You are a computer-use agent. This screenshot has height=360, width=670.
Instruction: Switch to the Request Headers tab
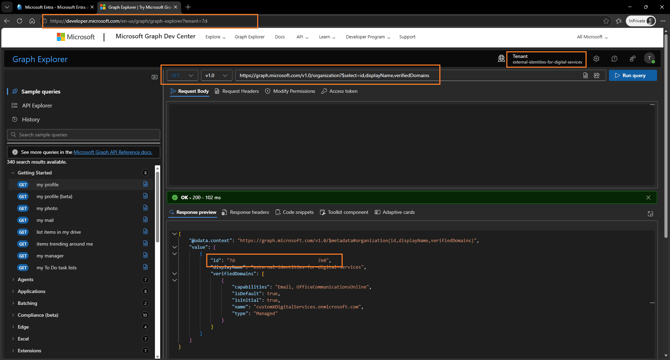[x=237, y=91]
